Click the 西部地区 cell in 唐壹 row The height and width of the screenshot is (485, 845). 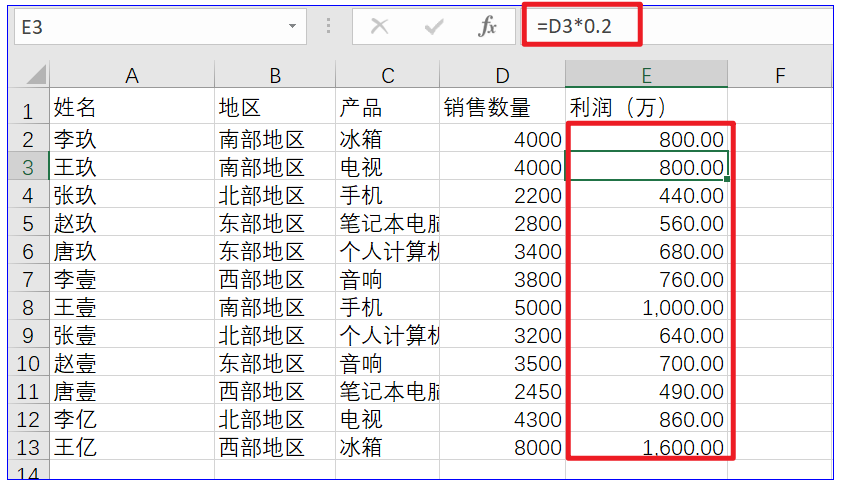point(275,391)
